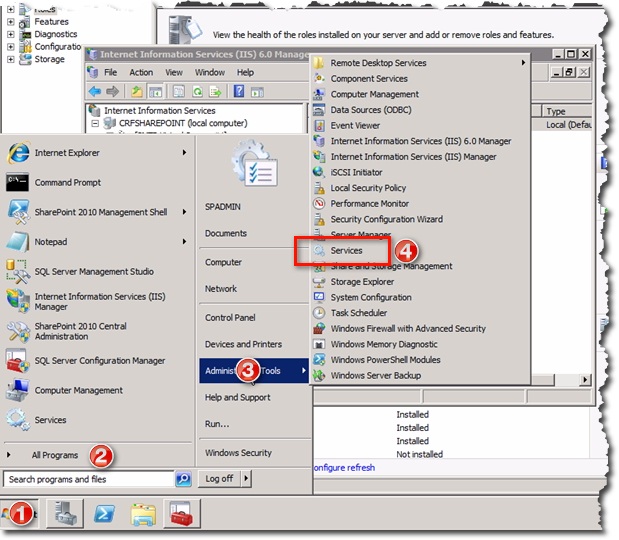Click the Back arrow in IIS toolbar

95,92
